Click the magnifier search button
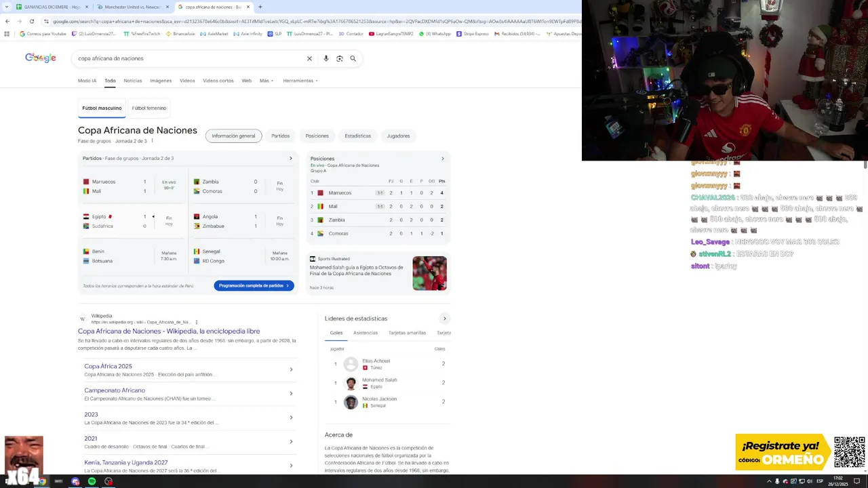The width and height of the screenshot is (868, 488). pos(353,58)
